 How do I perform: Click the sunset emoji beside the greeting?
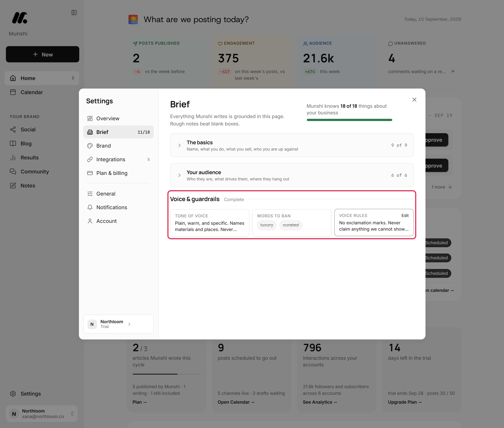point(133,19)
